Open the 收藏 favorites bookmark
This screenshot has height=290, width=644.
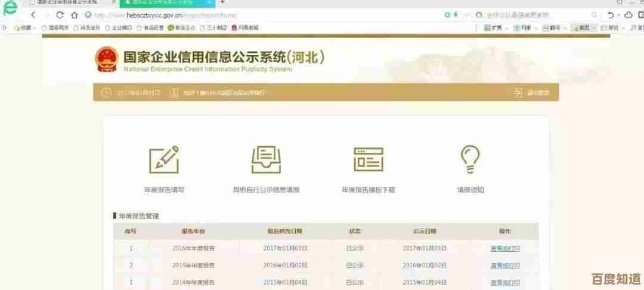tap(24, 28)
